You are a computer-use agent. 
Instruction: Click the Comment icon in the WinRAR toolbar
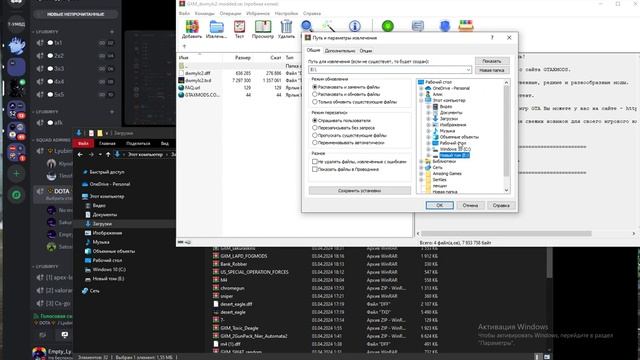[x=418, y=26]
